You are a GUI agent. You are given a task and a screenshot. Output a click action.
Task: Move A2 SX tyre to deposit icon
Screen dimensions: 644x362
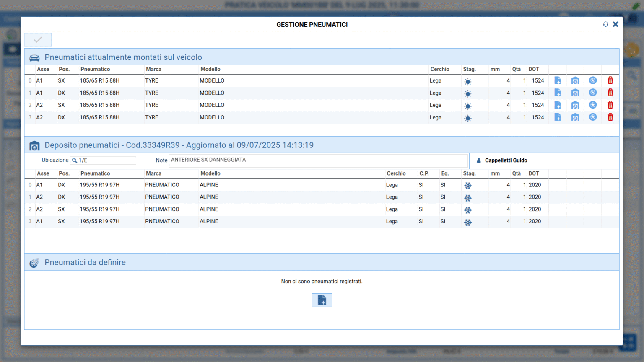pos(575,105)
